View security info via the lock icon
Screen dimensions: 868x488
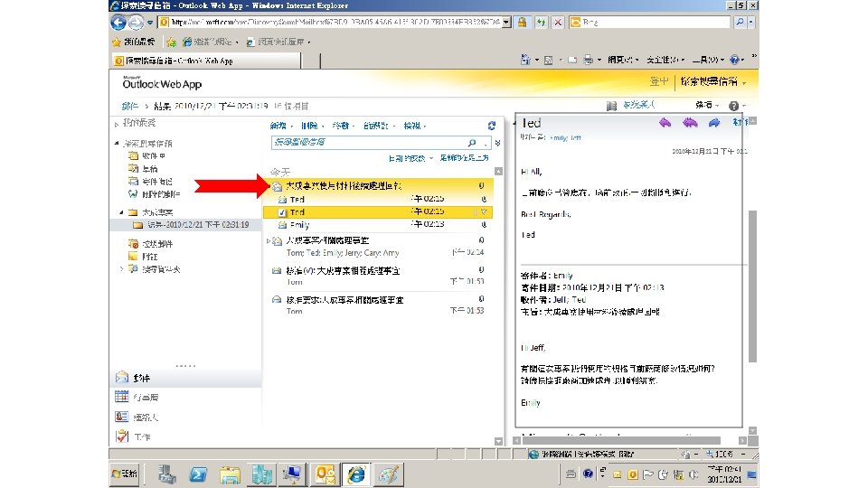(x=522, y=22)
